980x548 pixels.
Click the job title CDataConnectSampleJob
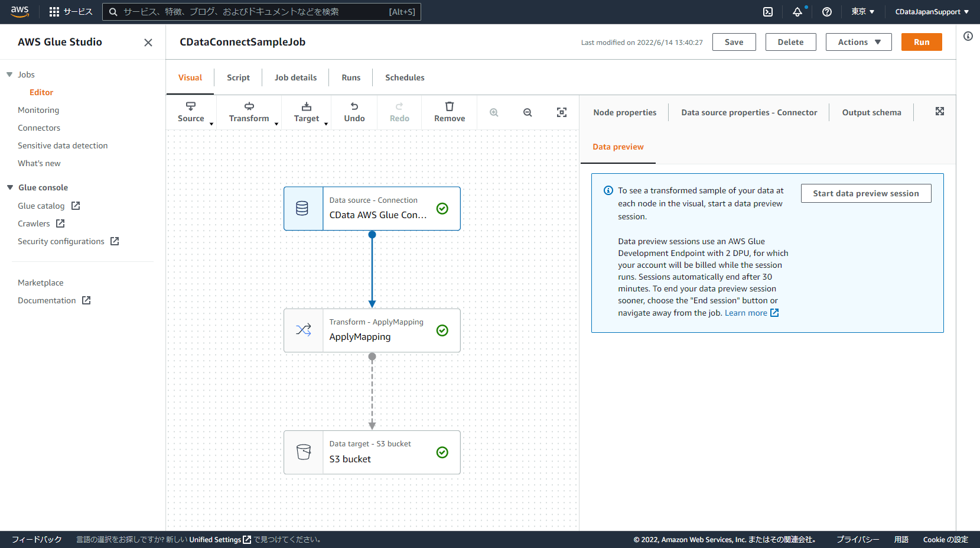pos(243,42)
